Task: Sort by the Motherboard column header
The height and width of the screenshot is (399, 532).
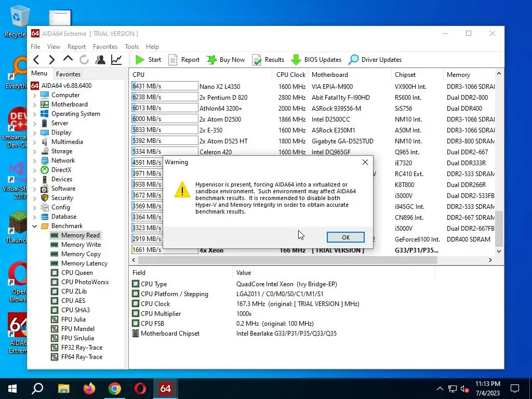Action: click(349, 75)
